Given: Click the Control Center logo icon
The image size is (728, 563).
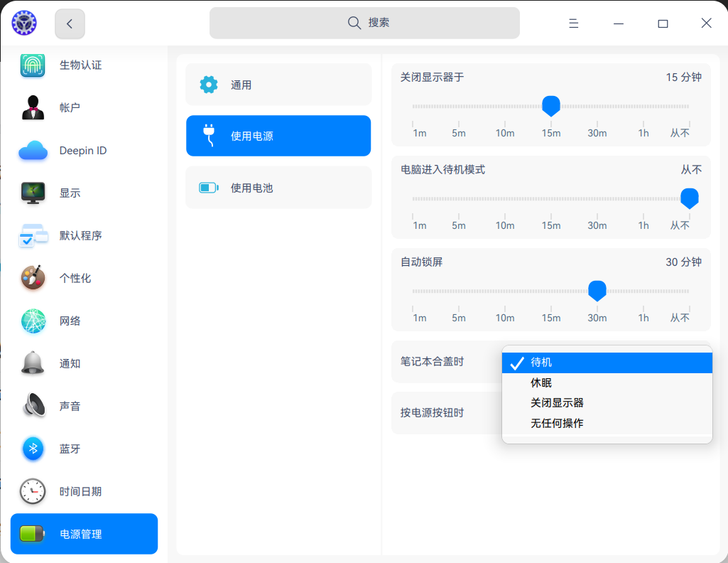Looking at the screenshot, I should pos(24,23).
